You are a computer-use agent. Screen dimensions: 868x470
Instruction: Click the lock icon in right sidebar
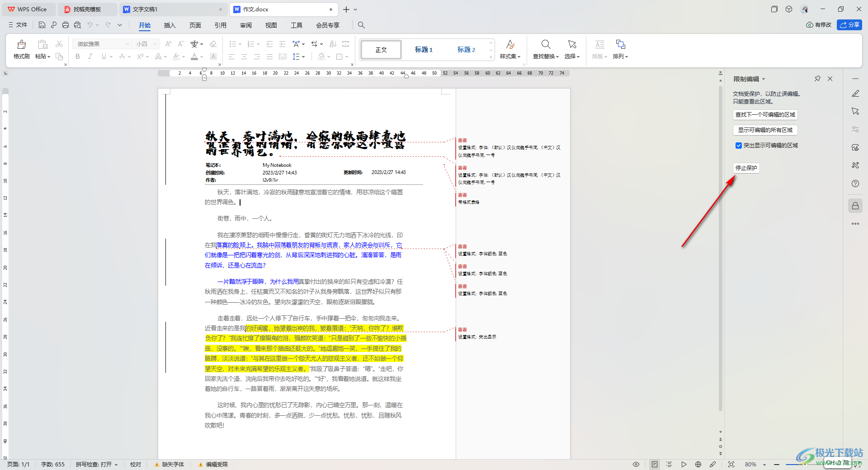(855, 206)
